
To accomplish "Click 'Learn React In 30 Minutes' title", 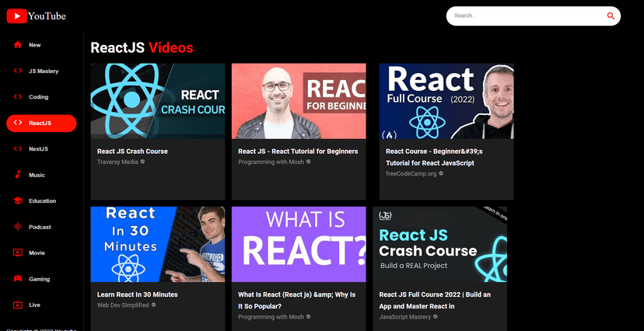I will tap(137, 294).
